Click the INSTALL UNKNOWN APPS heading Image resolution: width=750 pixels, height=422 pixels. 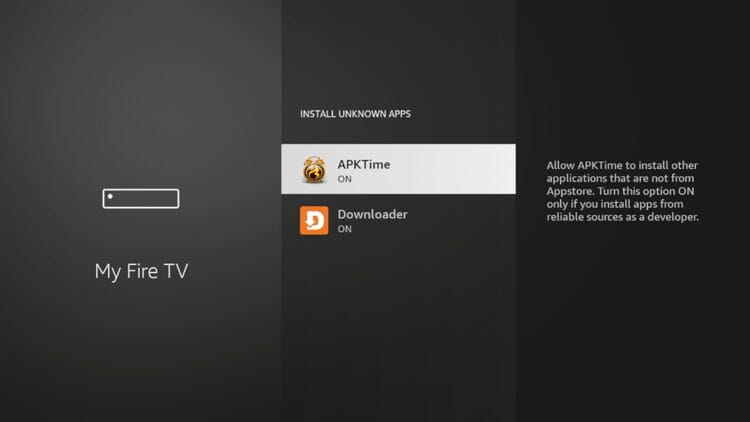tap(355, 114)
